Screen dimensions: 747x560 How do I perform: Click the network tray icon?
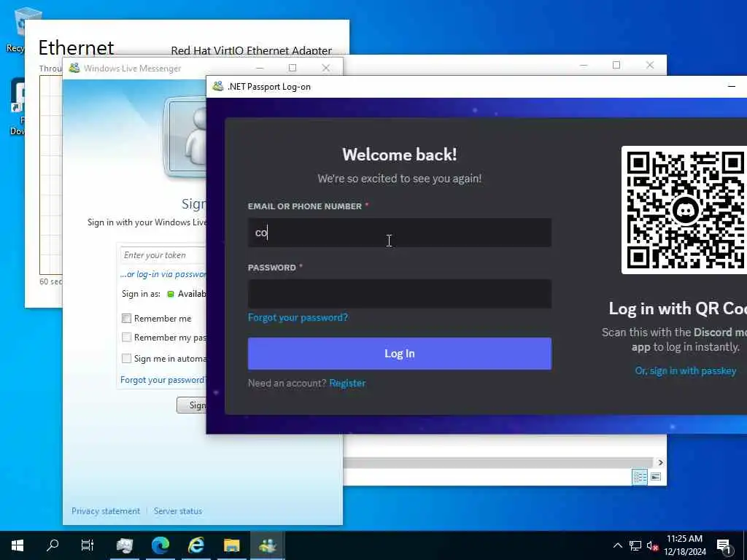coord(635,545)
